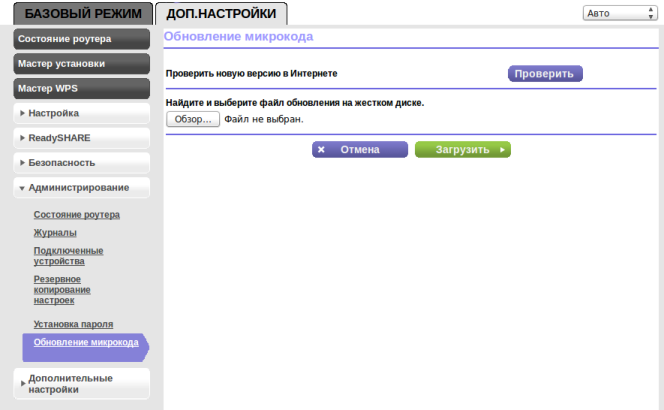The image size is (664, 410).
Task: Select the ДОП.НАСТРОЙКИ tab
Action: coord(221,14)
